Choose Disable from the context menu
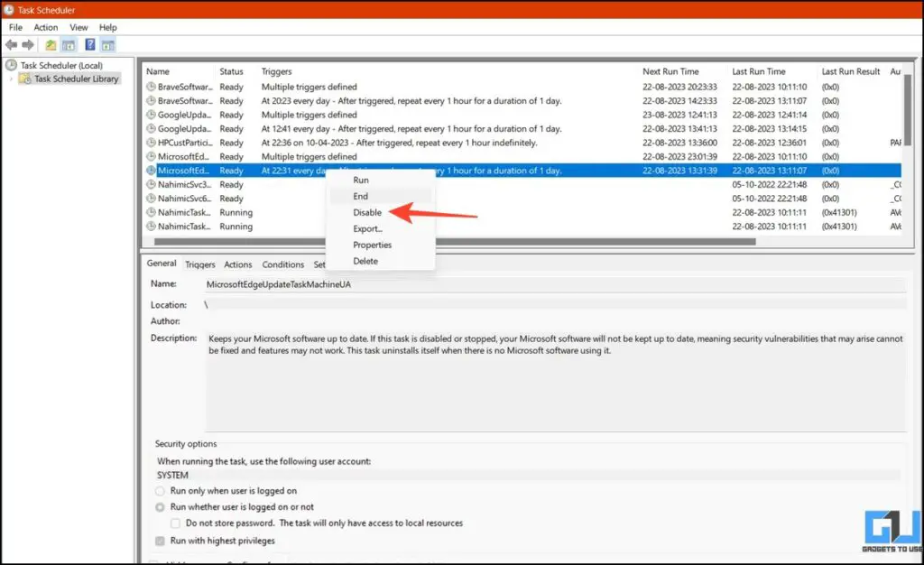The width and height of the screenshot is (924, 565). [x=368, y=212]
